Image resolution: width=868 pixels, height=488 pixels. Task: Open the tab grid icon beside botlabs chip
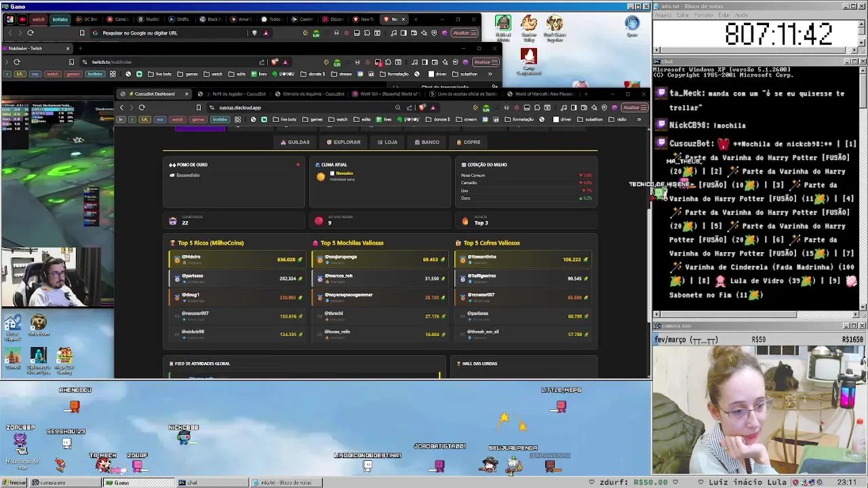pyautogui.click(x=237, y=119)
